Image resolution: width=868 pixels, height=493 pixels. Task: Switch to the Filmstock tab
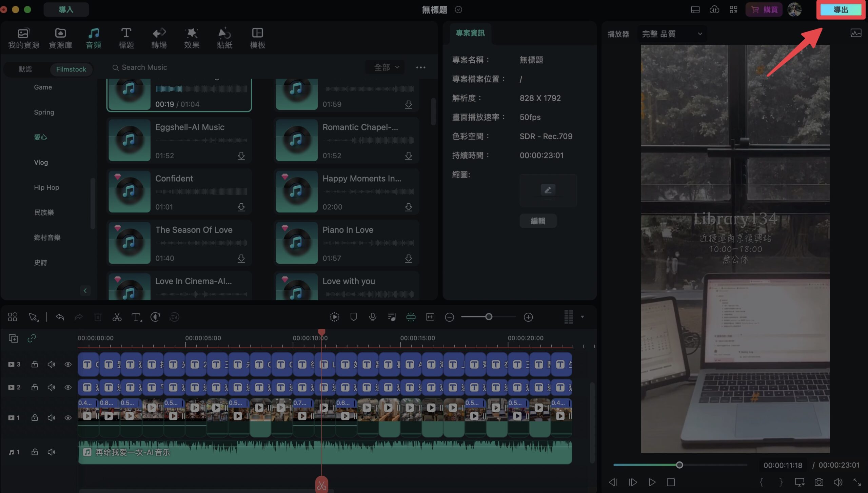(71, 69)
